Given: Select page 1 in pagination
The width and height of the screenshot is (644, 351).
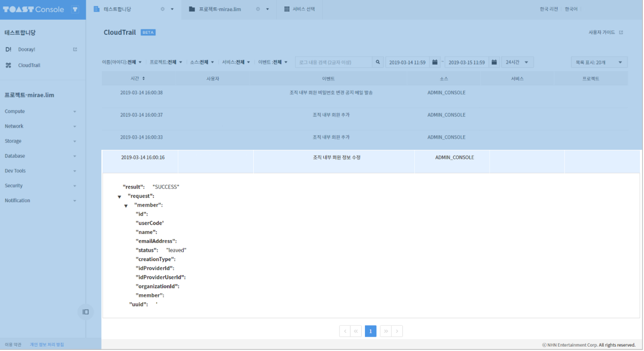Looking at the screenshot, I should (371, 331).
